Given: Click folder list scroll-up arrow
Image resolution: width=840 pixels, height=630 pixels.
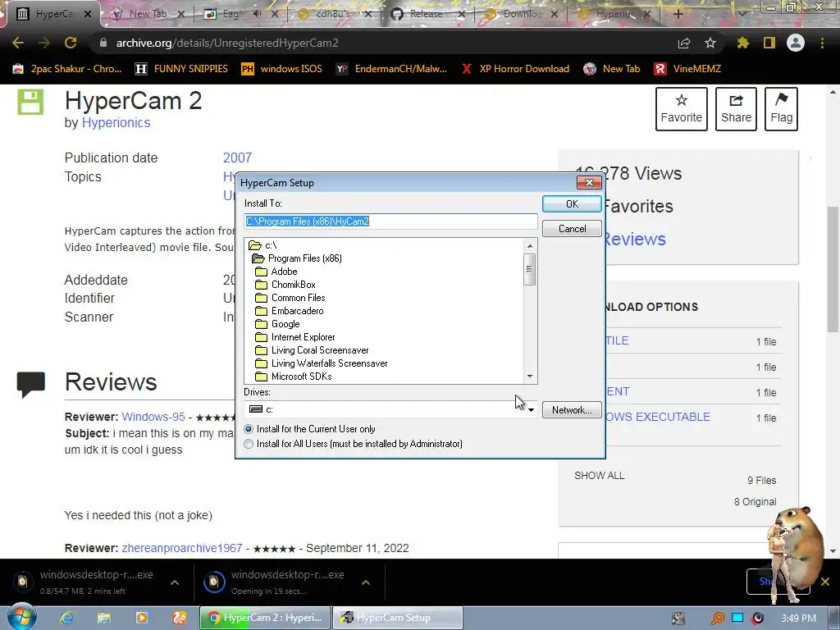Looking at the screenshot, I should coord(530,245).
